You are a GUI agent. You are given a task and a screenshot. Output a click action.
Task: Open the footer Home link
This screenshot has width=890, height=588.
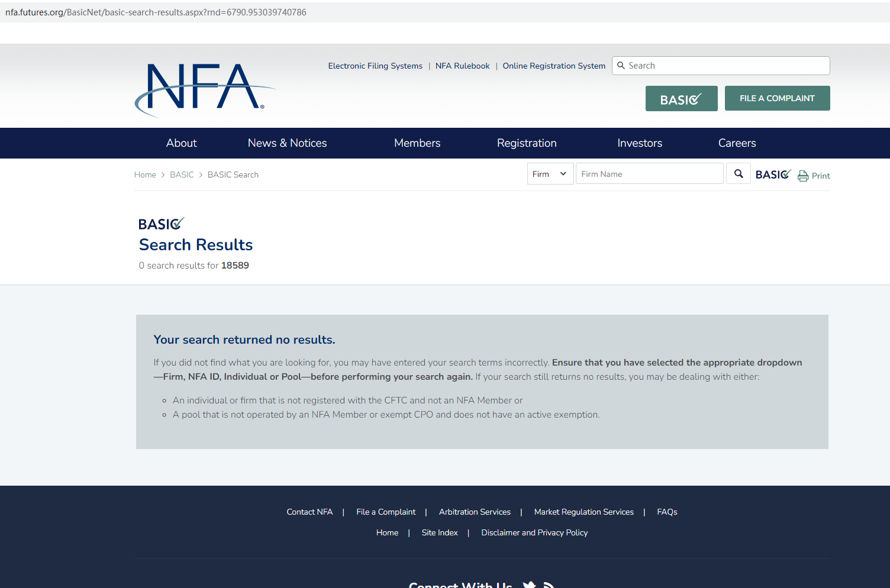tap(387, 532)
